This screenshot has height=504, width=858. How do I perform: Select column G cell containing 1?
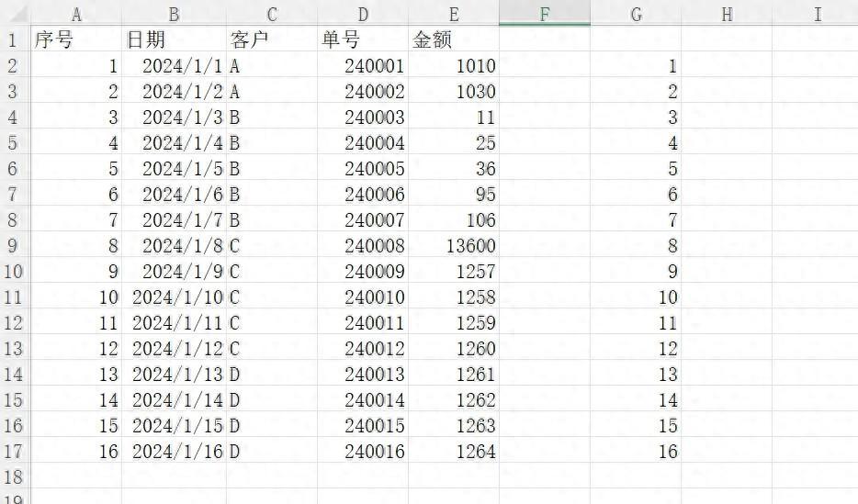coord(636,65)
